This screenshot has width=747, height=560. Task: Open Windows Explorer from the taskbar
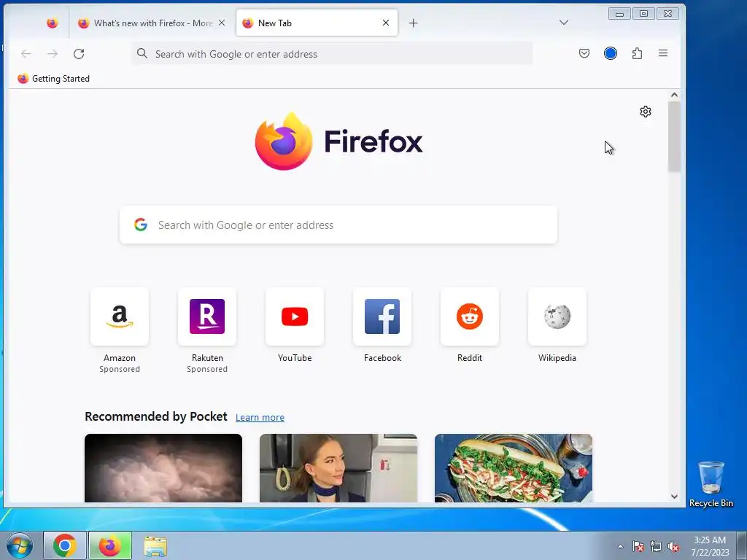(155, 546)
